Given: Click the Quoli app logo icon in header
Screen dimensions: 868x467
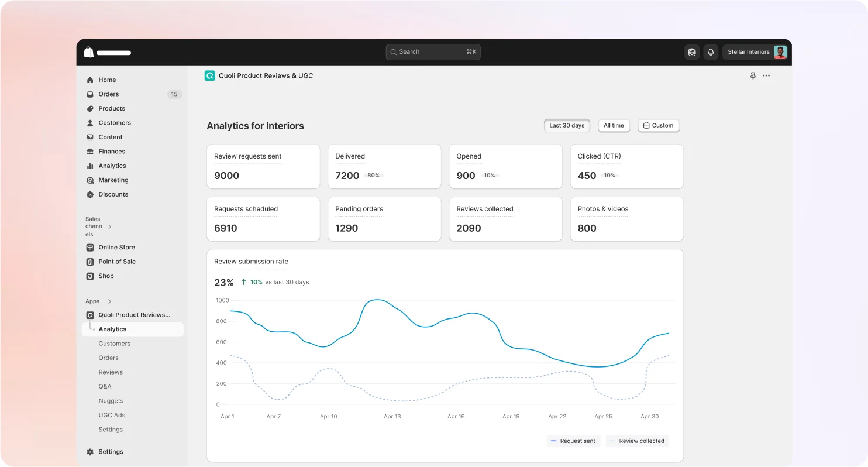Looking at the screenshot, I should [209, 75].
